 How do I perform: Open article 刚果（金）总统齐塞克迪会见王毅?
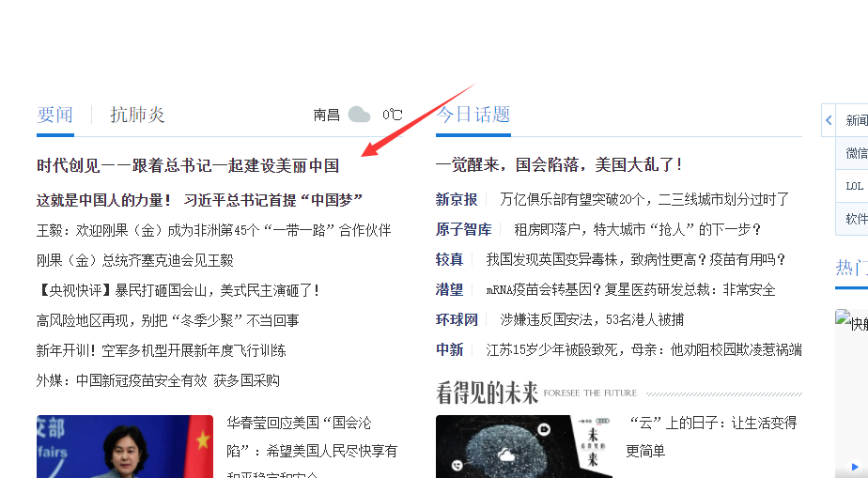(x=135, y=260)
